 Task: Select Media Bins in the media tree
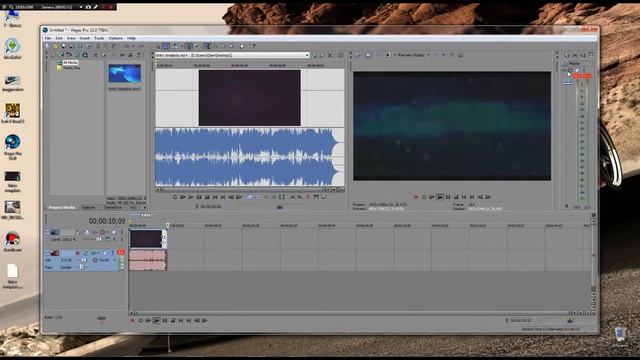(72, 68)
